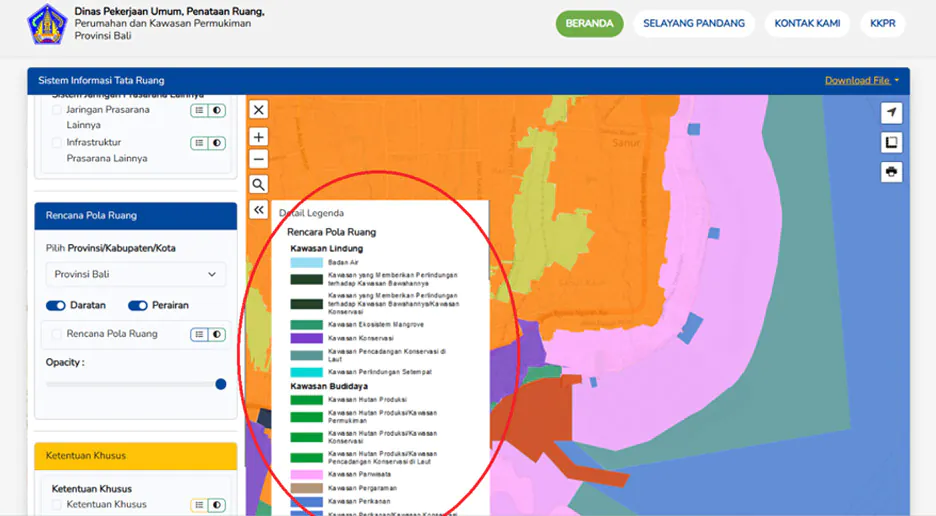
Task: Toggle contrast icon for Rencana Pola Ruang layer
Action: (217, 334)
